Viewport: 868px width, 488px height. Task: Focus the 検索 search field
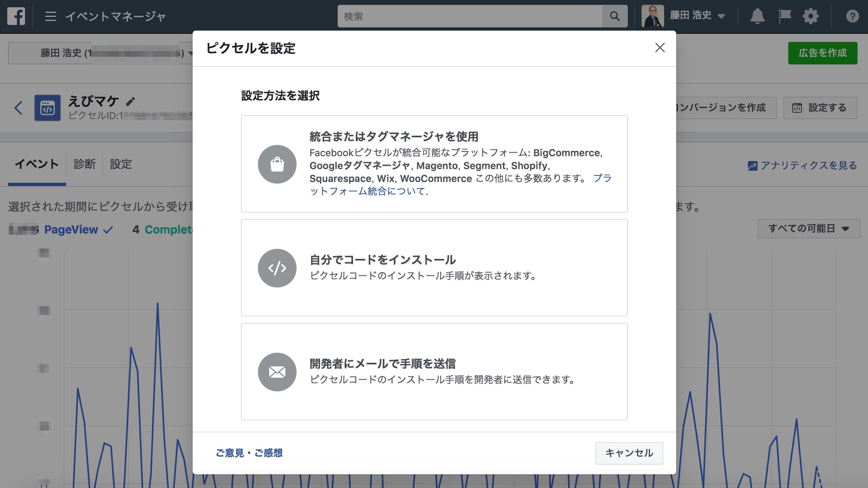coord(469,16)
